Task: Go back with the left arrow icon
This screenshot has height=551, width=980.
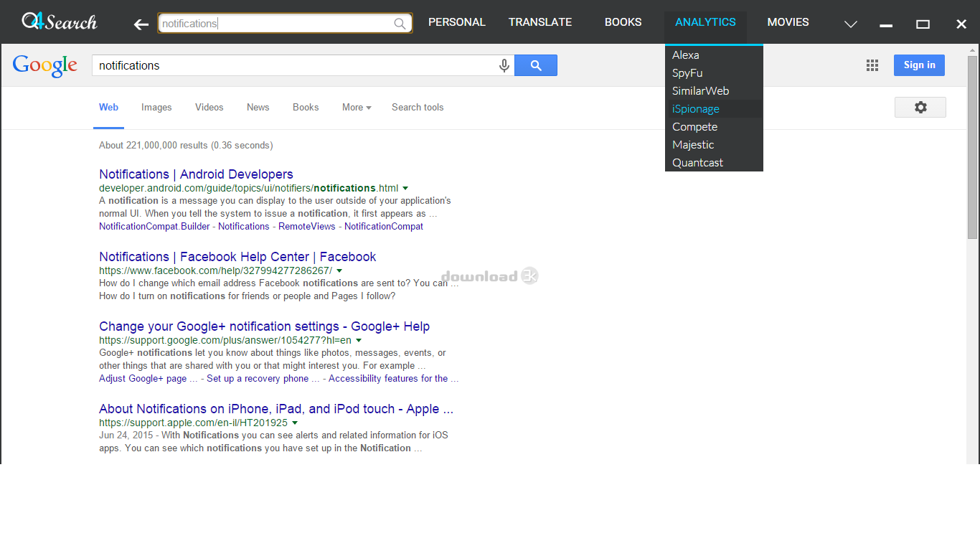Action: [x=141, y=24]
